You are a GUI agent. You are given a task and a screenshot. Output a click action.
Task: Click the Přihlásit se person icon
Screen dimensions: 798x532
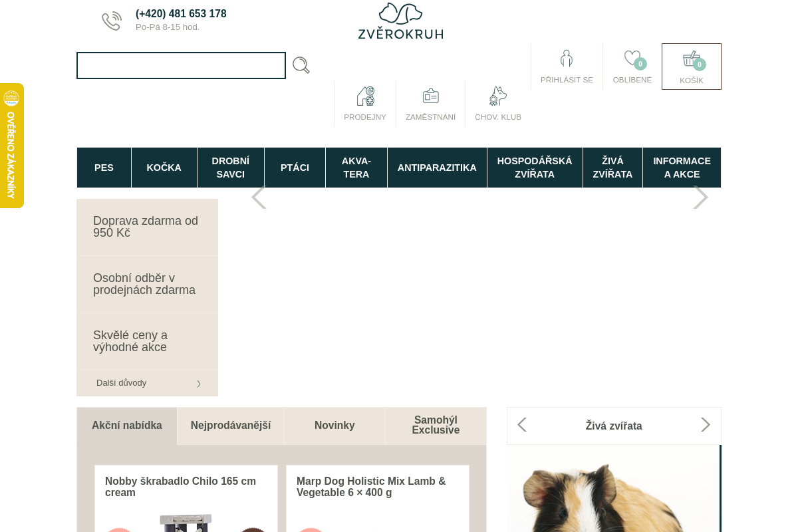(x=567, y=59)
